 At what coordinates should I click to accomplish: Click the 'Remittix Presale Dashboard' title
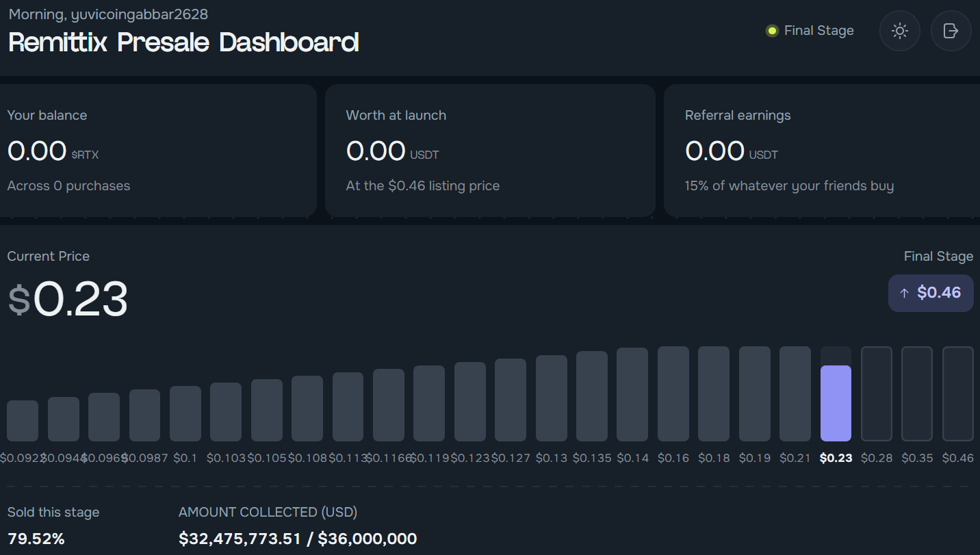point(183,42)
